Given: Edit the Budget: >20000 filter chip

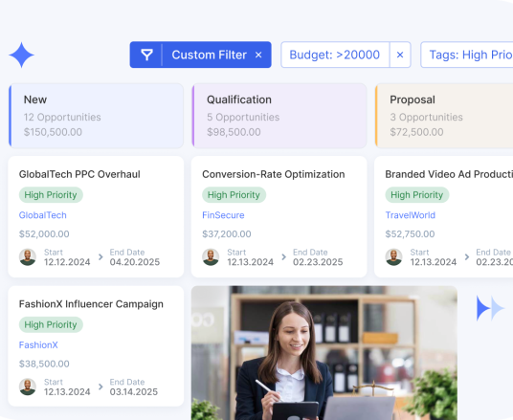Looking at the screenshot, I should [x=335, y=55].
